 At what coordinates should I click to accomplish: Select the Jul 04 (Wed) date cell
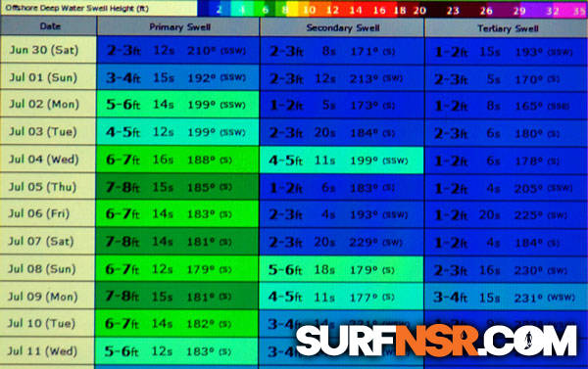tap(48, 160)
